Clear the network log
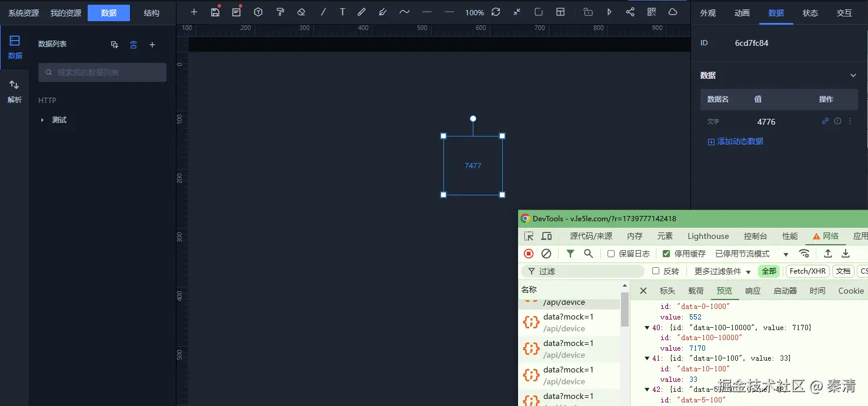Screen dimensions: 868x406 pos(546,254)
